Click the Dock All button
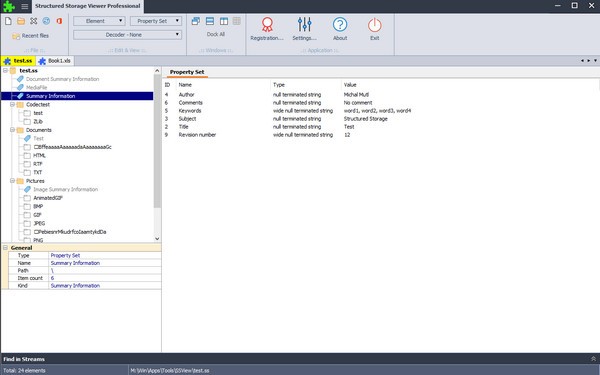This screenshot has height=375, width=600. pos(216,34)
